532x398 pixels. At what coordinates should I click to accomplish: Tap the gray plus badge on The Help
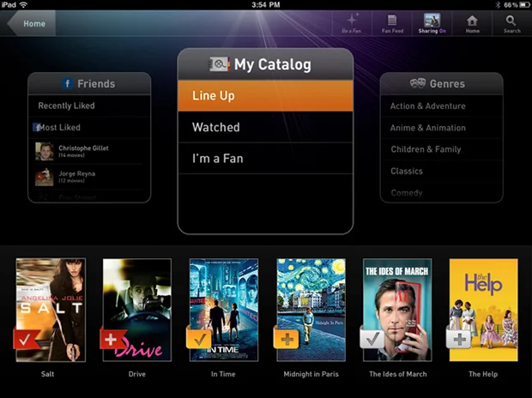[459, 339]
